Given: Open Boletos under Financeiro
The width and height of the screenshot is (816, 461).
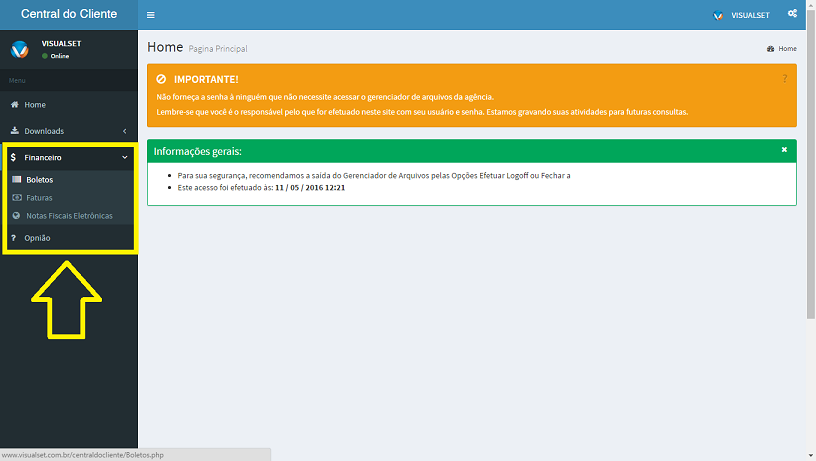Looking at the screenshot, I should tap(39, 180).
